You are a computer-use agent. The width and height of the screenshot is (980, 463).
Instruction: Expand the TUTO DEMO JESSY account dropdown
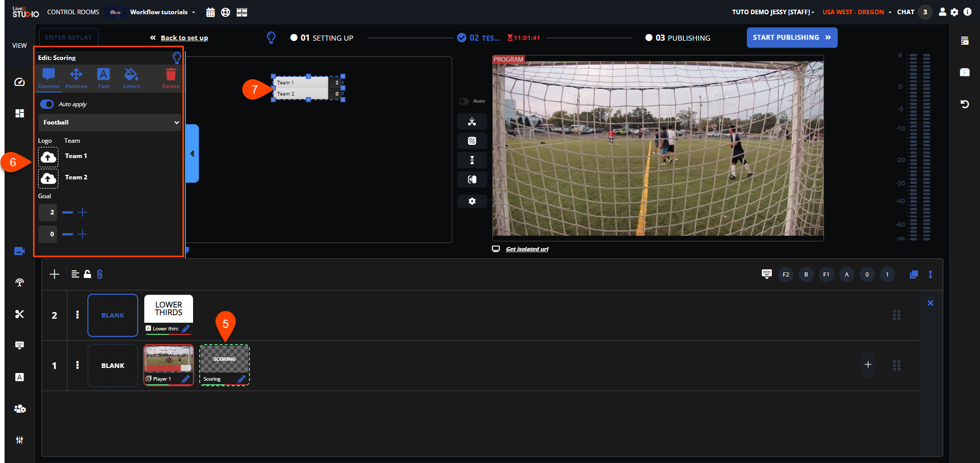tap(773, 12)
